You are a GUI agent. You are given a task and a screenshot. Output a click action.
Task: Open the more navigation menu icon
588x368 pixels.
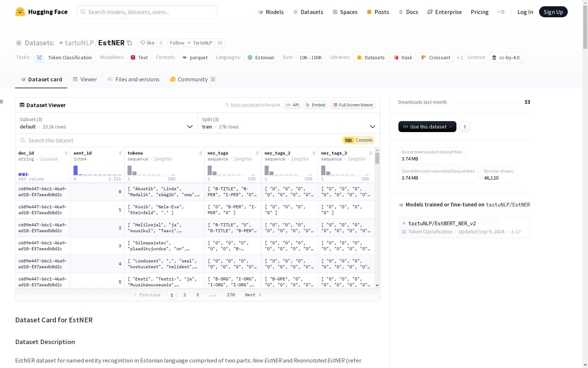pos(501,12)
